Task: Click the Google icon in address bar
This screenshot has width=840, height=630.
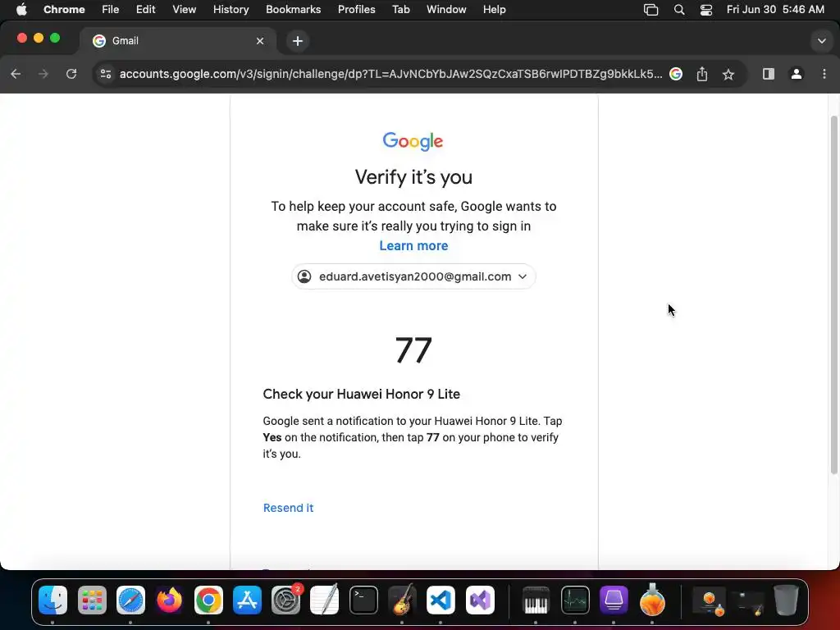Action: (x=676, y=74)
